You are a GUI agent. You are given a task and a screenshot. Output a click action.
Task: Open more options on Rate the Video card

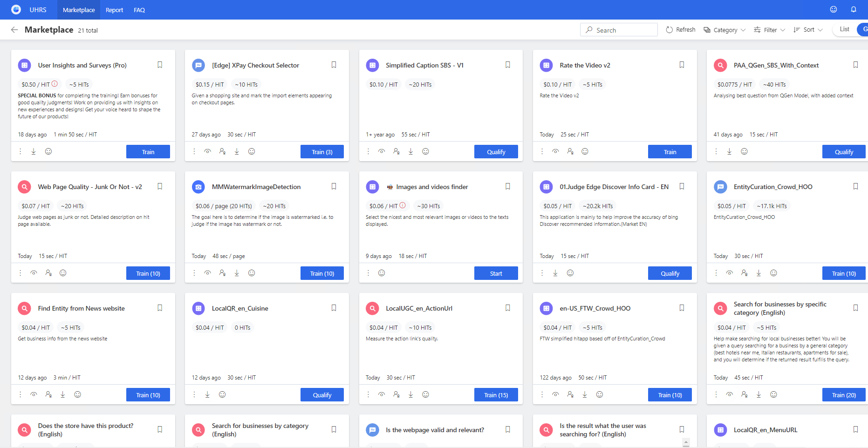point(542,151)
